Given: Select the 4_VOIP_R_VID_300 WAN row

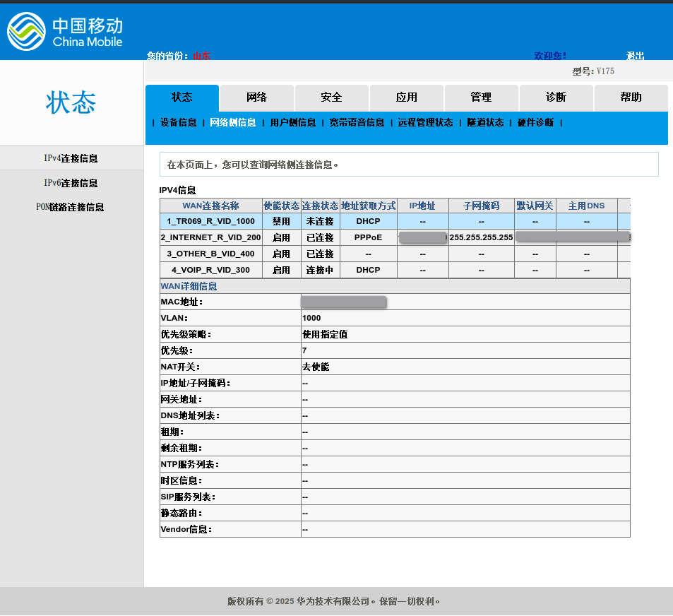Looking at the screenshot, I should point(210,271).
